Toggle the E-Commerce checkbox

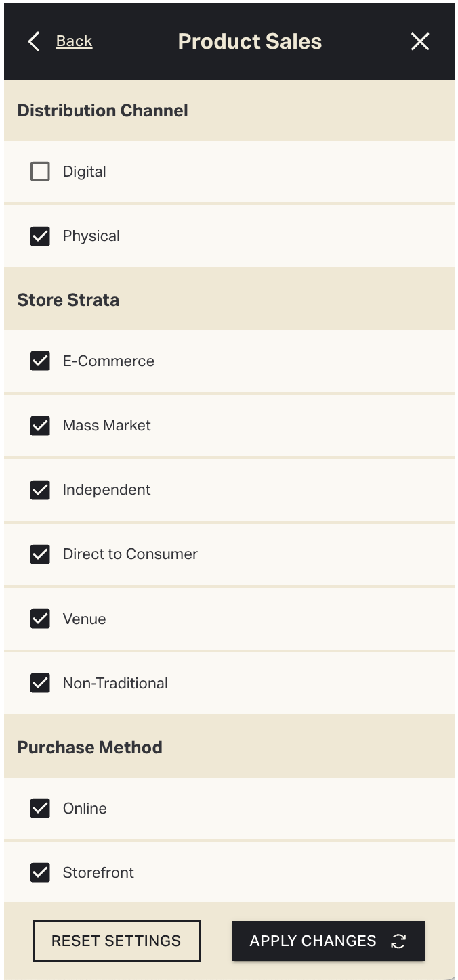click(x=40, y=361)
